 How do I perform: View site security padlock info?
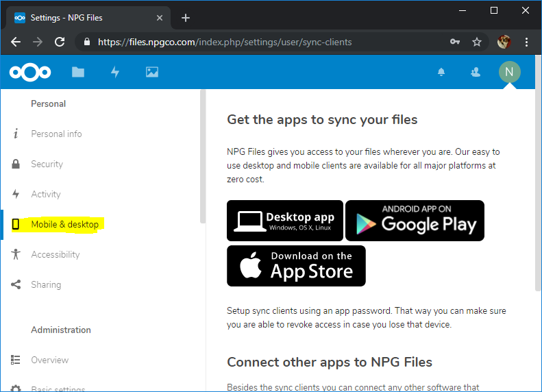click(87, 42)
